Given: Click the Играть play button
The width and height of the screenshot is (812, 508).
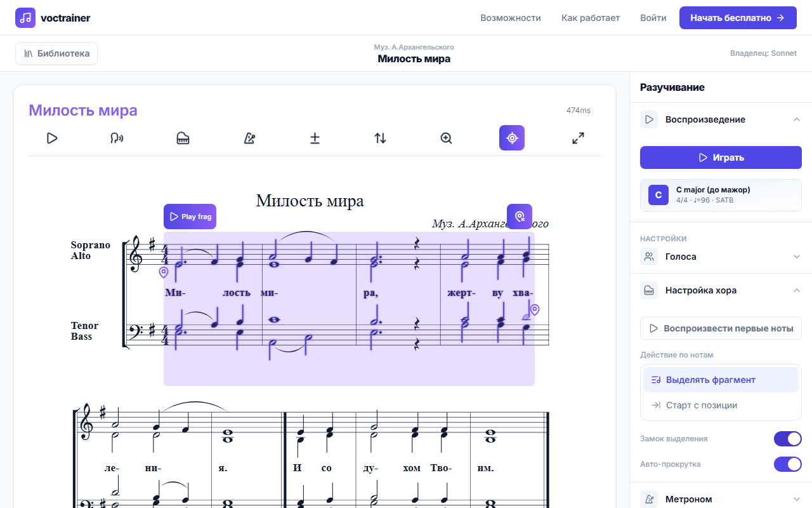Looking at the screenshot, I should (x=721, y=157).
